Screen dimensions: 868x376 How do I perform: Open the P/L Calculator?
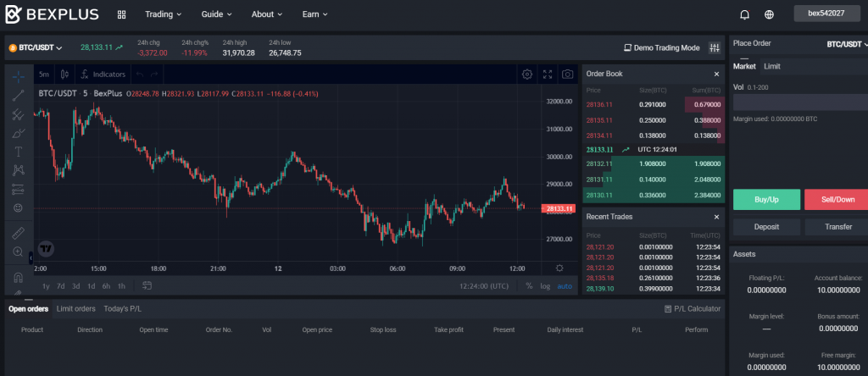pyautogui.click(x=693, y=308)
